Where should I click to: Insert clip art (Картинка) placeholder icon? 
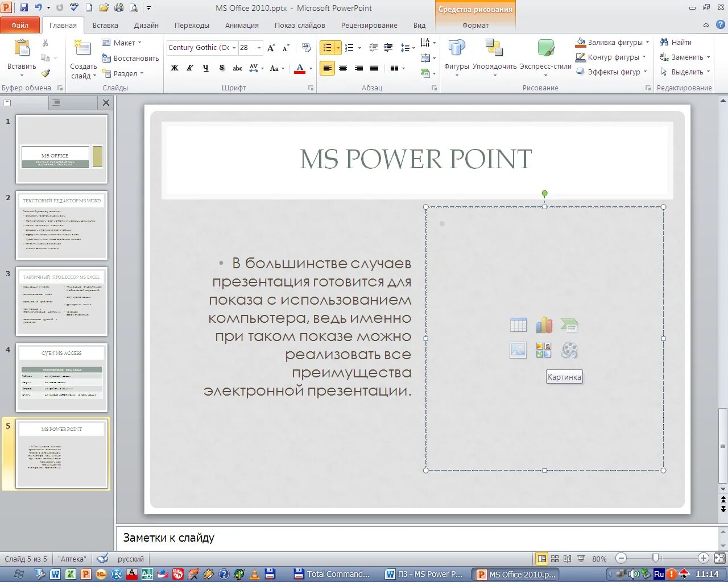pyautogui.click(x=544, y=350)
